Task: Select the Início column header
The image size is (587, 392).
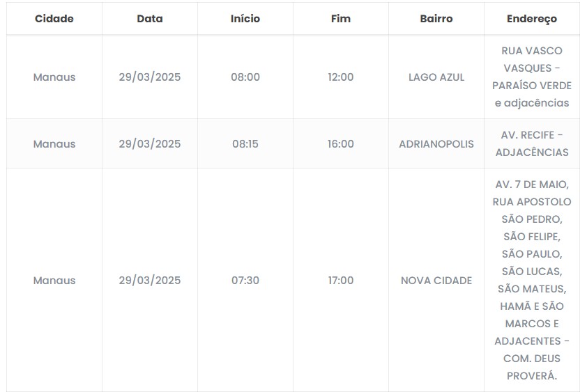Action: pos(245,19)
